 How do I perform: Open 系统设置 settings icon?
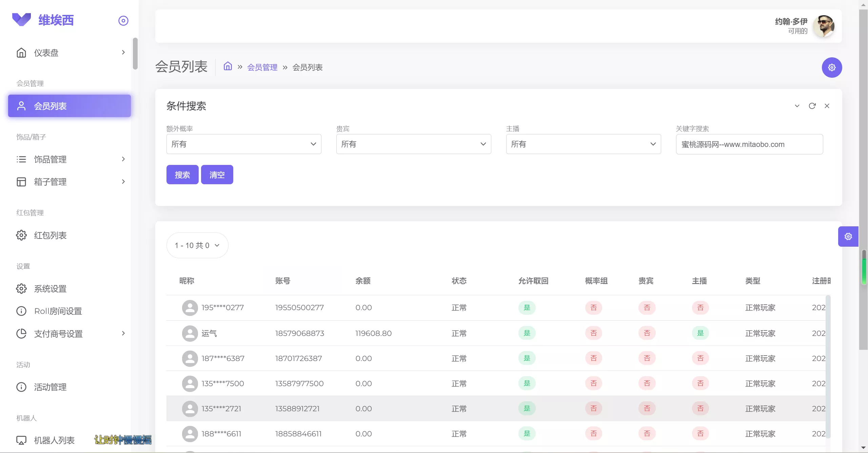click(x=21, y=288)
